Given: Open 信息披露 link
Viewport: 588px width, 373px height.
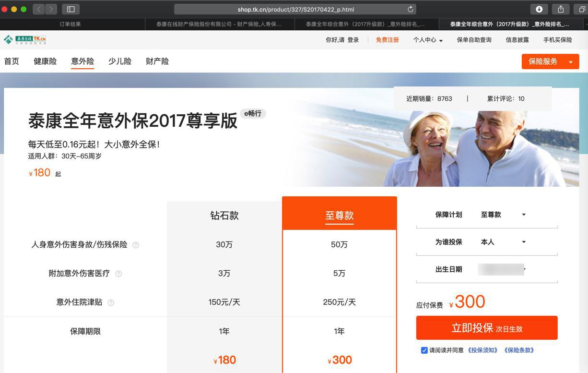Looking at the screenshot, I should pos(517,40).
